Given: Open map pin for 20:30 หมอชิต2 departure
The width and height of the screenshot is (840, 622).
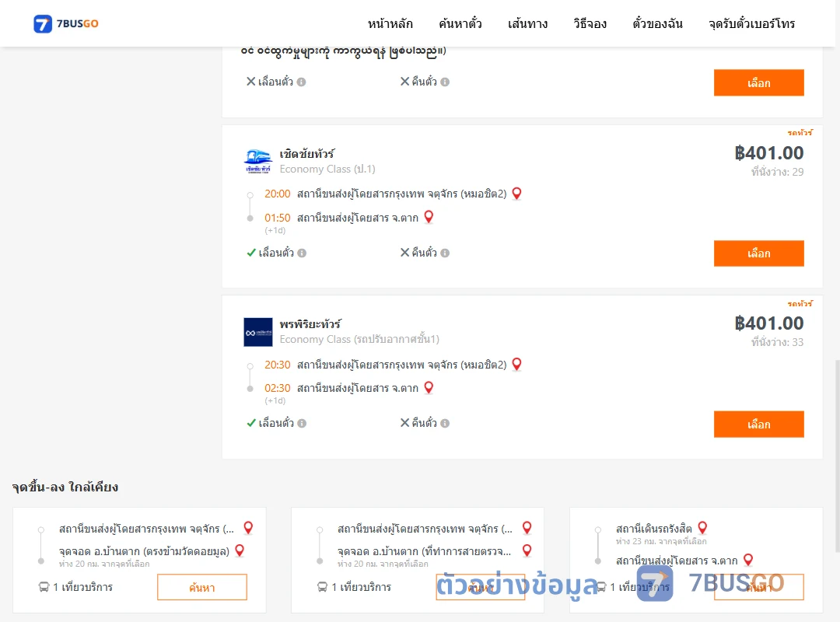Looking at the screenshot, I should [516, 365].
